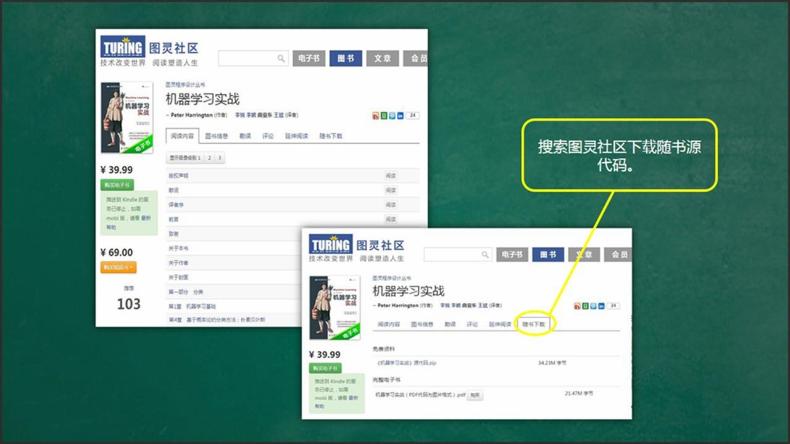This screenshot has width=790, height=444.
Task: Open the 图书 nav item on back page
Action: (346, 58)
